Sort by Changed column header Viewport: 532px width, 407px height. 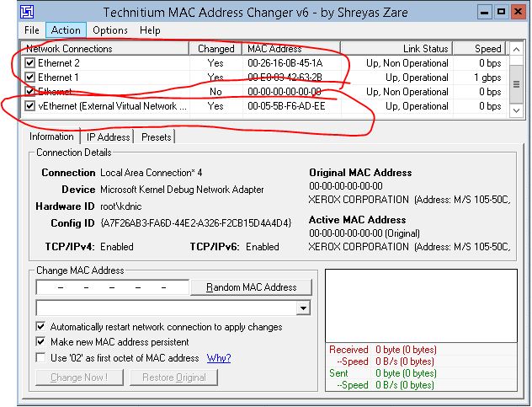click(x=215, y=49)
